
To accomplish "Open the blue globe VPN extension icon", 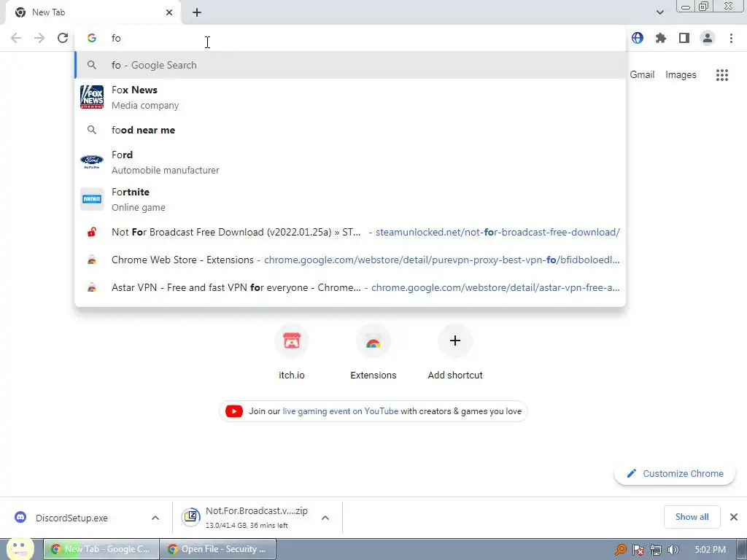I will coord(638,38).
